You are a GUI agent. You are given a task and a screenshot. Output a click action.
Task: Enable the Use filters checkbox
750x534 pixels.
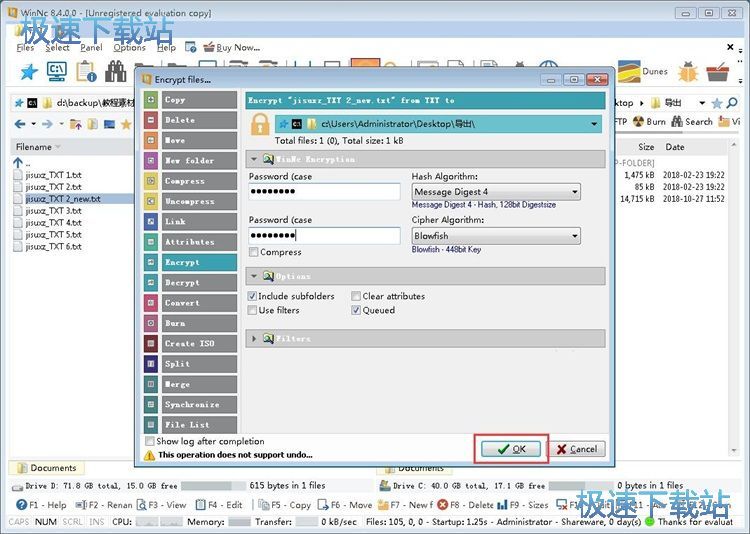252,310
